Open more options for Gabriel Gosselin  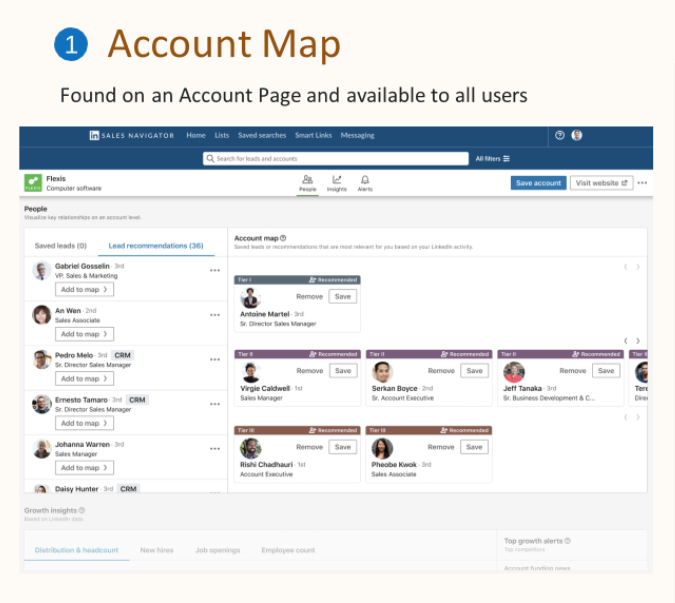coord(214,270)
